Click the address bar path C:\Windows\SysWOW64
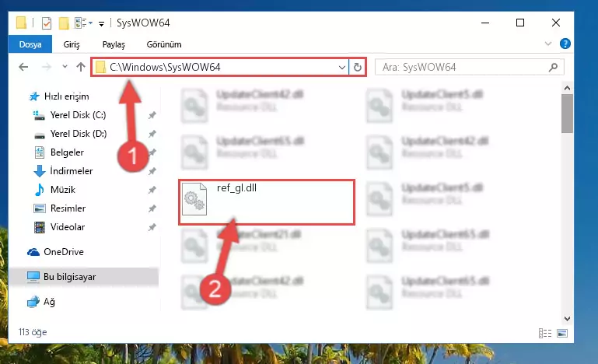Image resolution: width=598 pixels, height=364 pixels. (x=165, y=67)
